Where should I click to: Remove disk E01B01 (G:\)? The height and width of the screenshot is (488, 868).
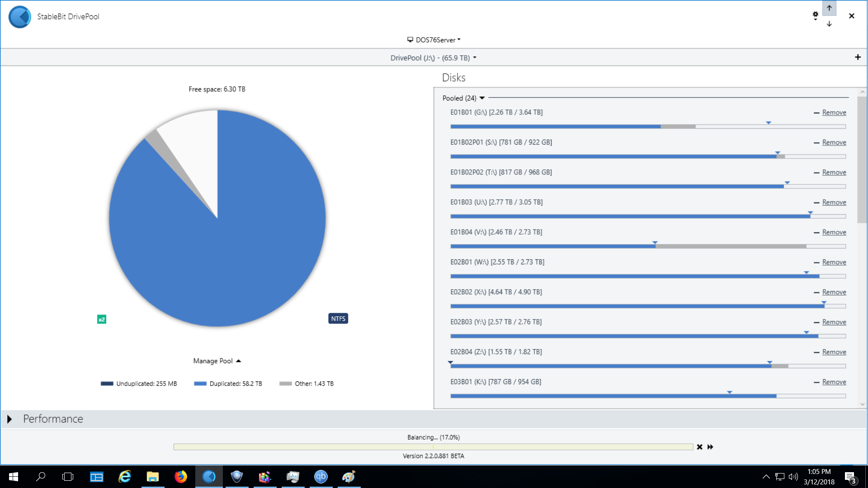[834, 113]
